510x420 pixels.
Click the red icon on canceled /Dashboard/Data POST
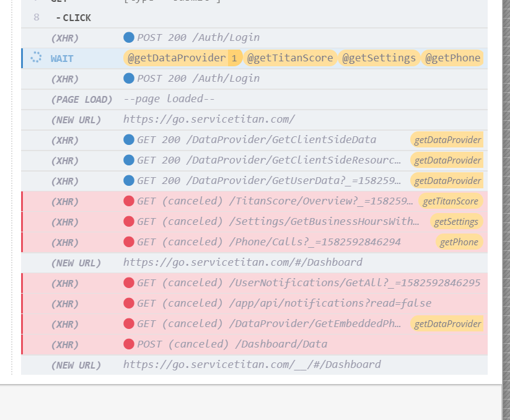click(x=128, y=344)
